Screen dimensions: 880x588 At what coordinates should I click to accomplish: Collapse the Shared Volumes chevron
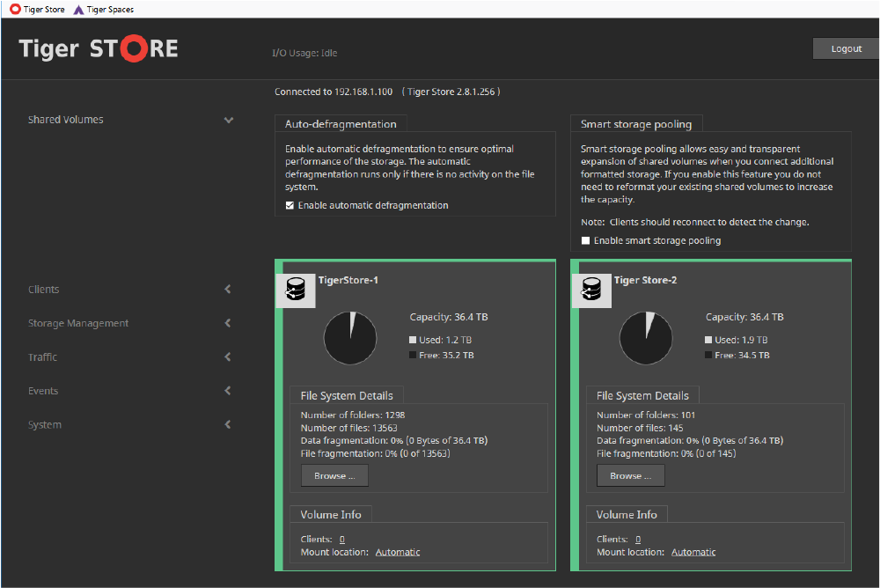click(229, 120)
